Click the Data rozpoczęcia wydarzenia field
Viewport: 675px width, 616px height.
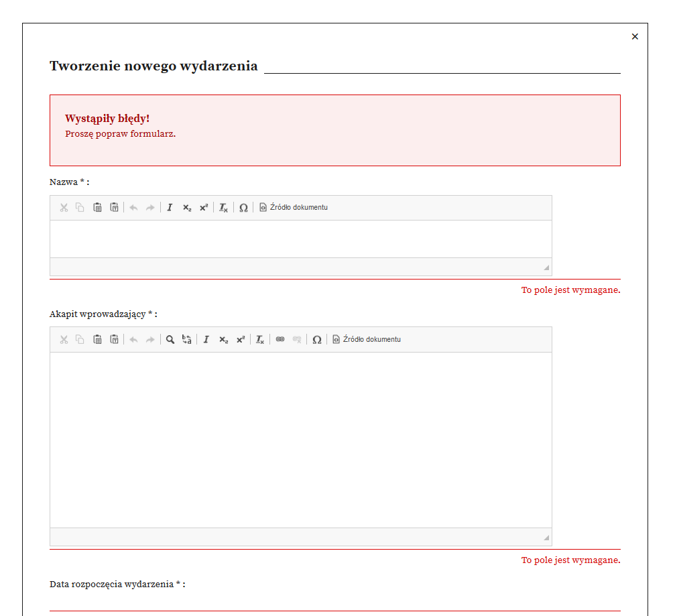(x=334, y=602)
